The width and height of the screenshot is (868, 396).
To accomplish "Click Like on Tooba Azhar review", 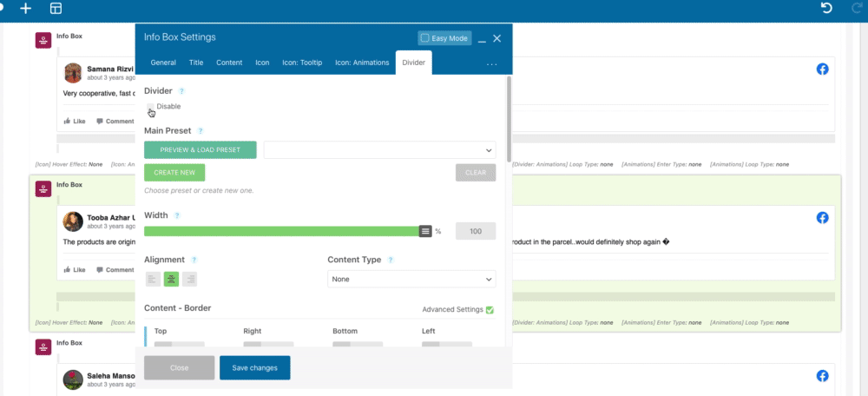I will click(75, 270).
